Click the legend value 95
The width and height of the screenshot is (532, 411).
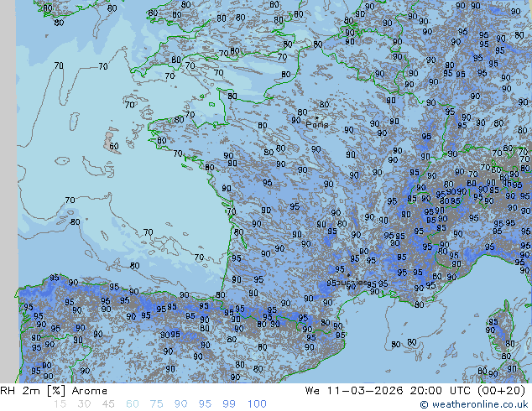(205, 404)
